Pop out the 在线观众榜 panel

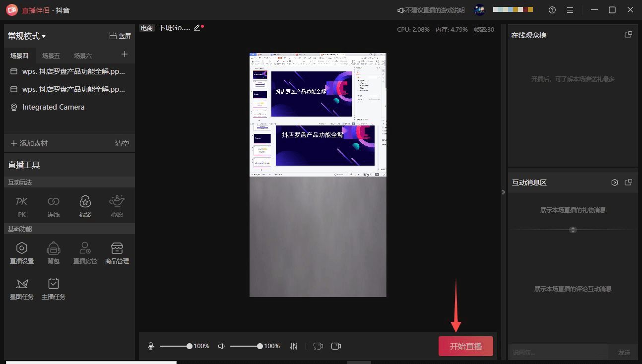point(628,35)
